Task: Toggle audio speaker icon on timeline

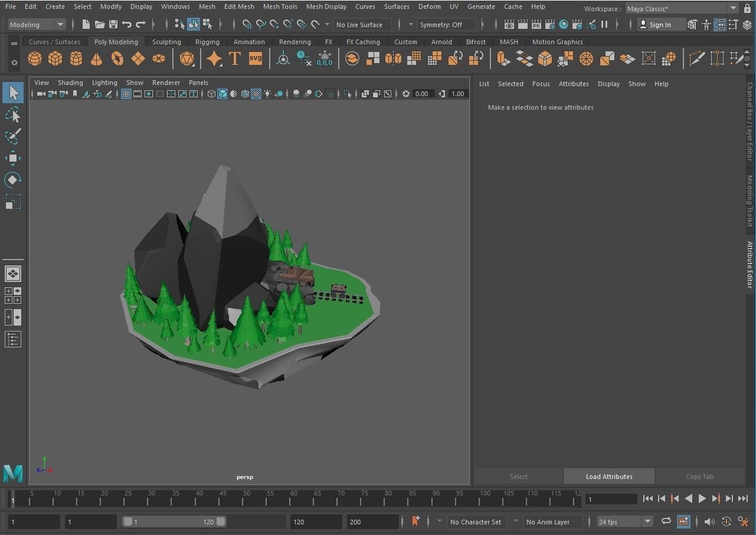Action: [x=709, y=521]
